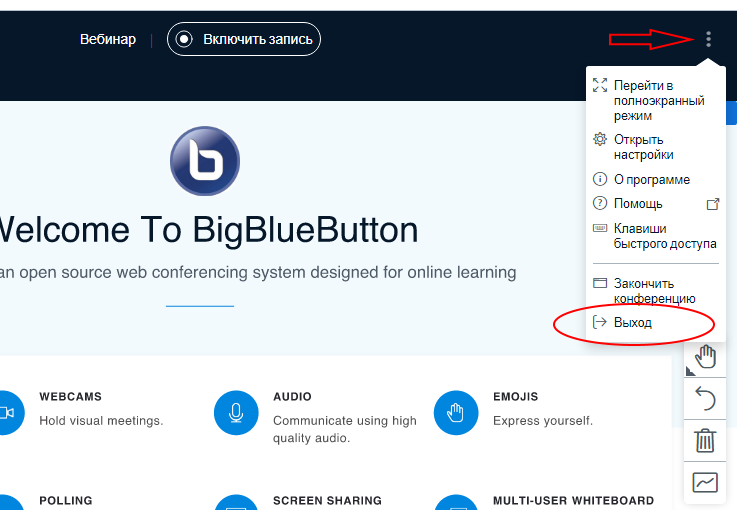737x510 pixels.
Task: Click the Welcome To BigBlueButton heading
Action: coord(208,230)
